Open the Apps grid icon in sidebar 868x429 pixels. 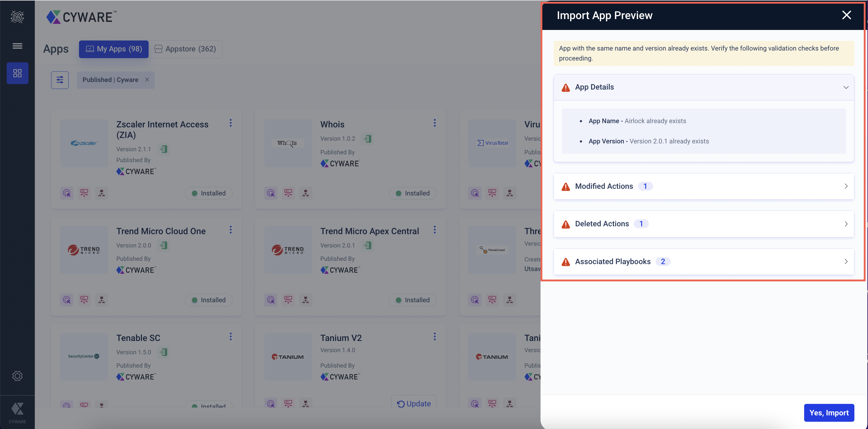(17, 73)
